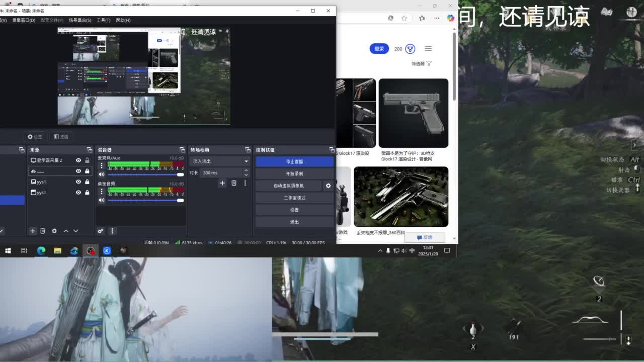Open the blue K app on taskbar

(x=107, y=250)
